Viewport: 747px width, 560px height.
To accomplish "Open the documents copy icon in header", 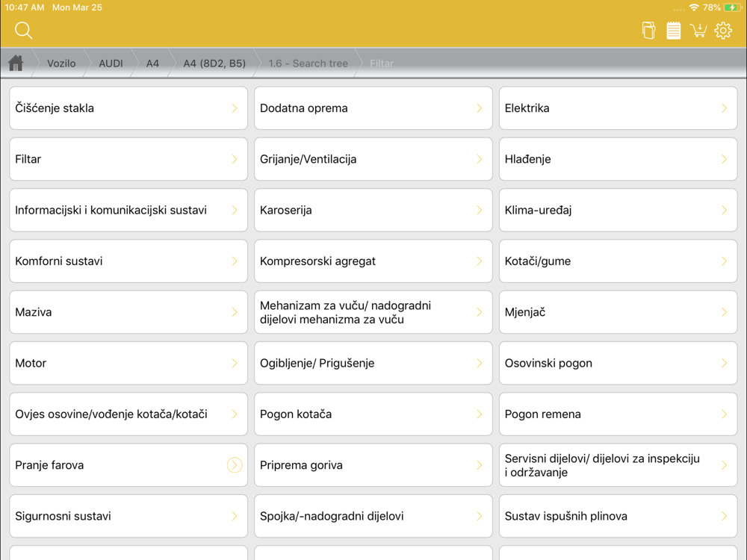I will pyautogui.click(x=648, y=31).
